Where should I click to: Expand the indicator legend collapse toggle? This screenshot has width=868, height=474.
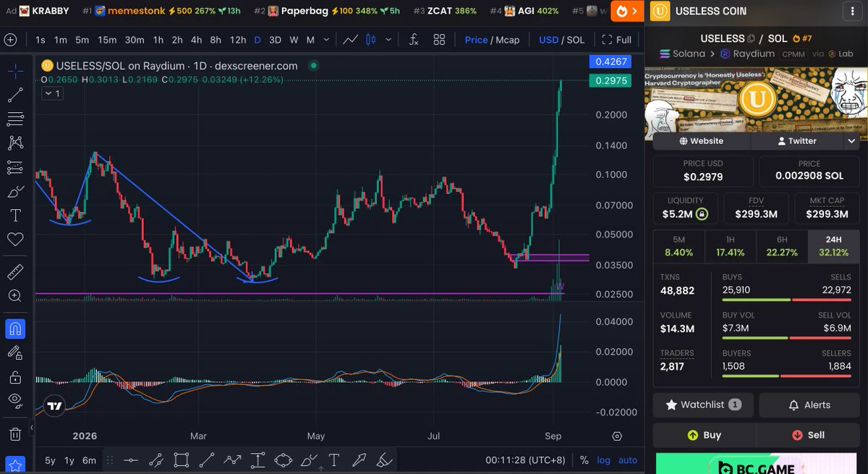coord(52,93)
